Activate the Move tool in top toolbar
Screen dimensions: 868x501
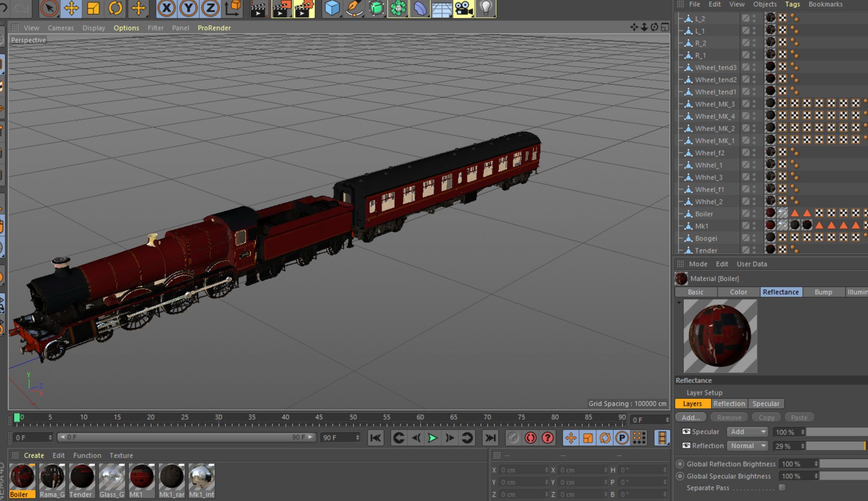pyautogui.click(x=71, y=8)
